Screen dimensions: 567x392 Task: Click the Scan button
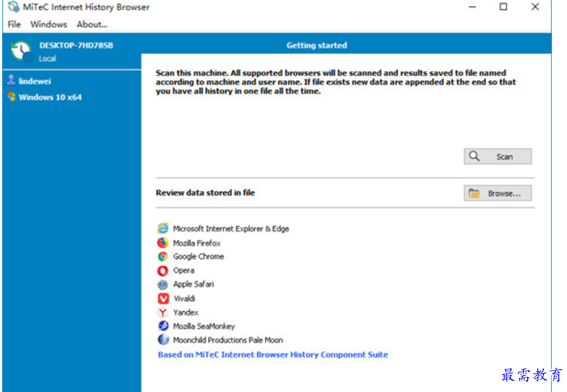pyautogui.click(x=497, y=157)
